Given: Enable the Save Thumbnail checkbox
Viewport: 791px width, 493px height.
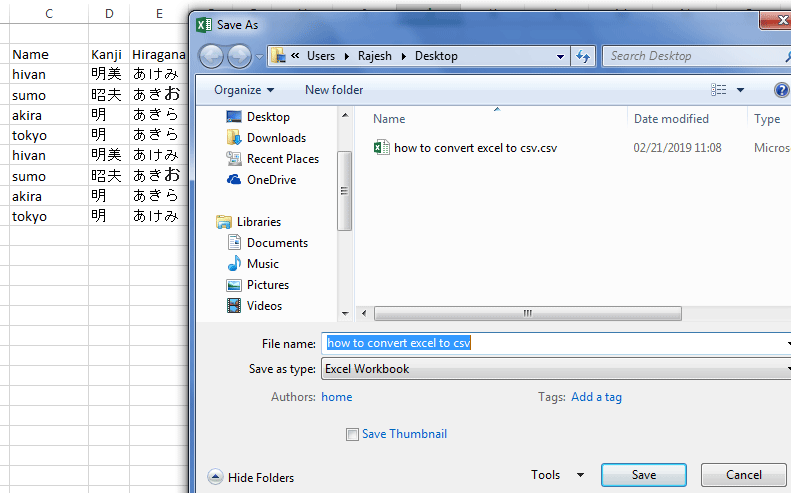Looking at the screenshot, I should tap(352, 435).
